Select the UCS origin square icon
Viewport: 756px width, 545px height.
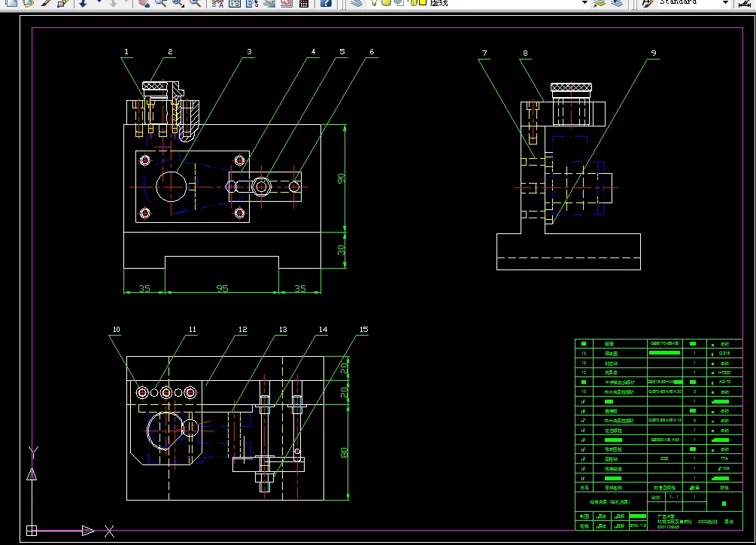[x=32, y=531]
